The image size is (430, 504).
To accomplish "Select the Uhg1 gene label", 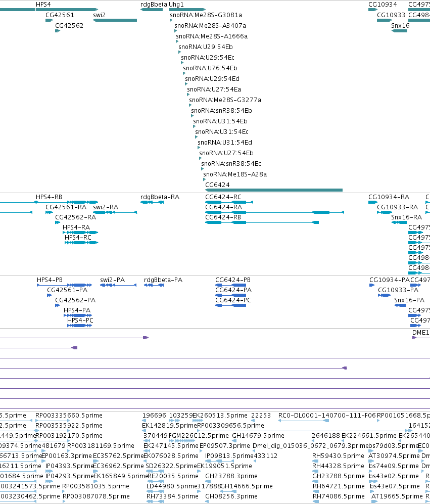I will (176, 5).
